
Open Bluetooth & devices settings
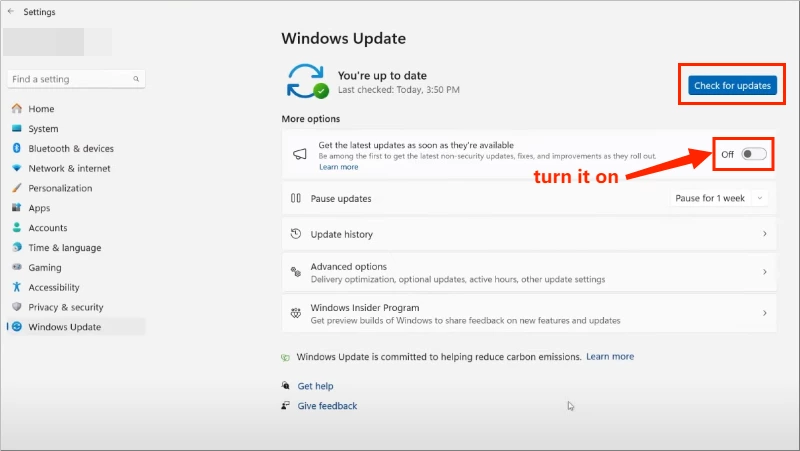pyautogui.click(x=76, y=148)
